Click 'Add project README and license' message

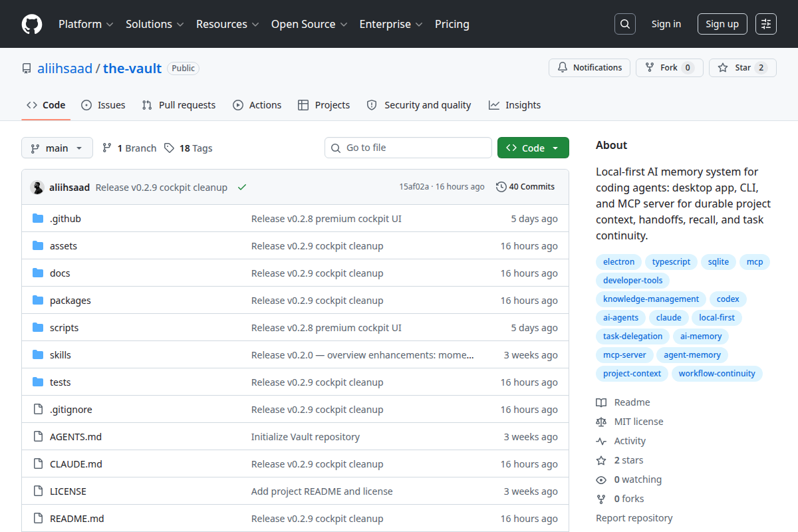click(322, 491)
